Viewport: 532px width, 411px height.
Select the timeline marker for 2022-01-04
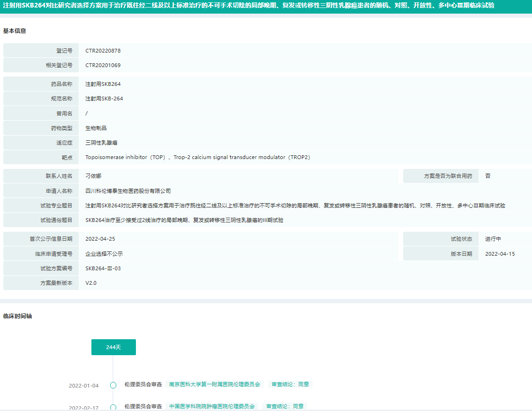[x=113, y=385]
